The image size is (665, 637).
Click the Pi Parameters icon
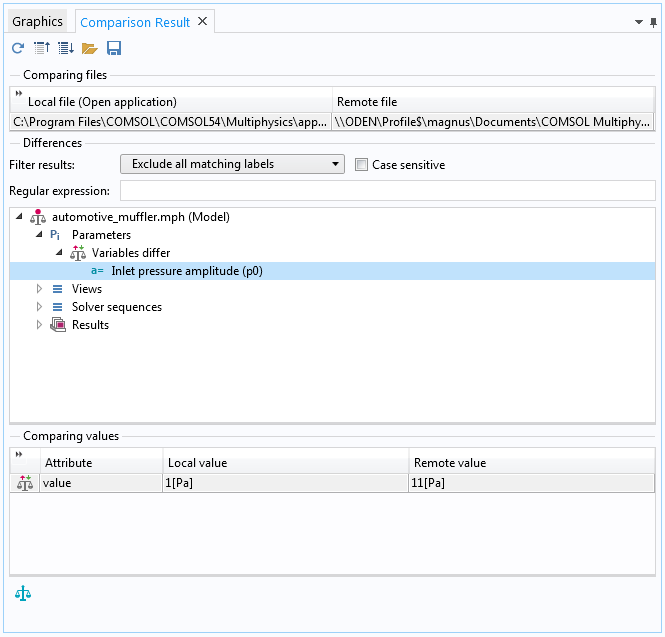[55, 235]
